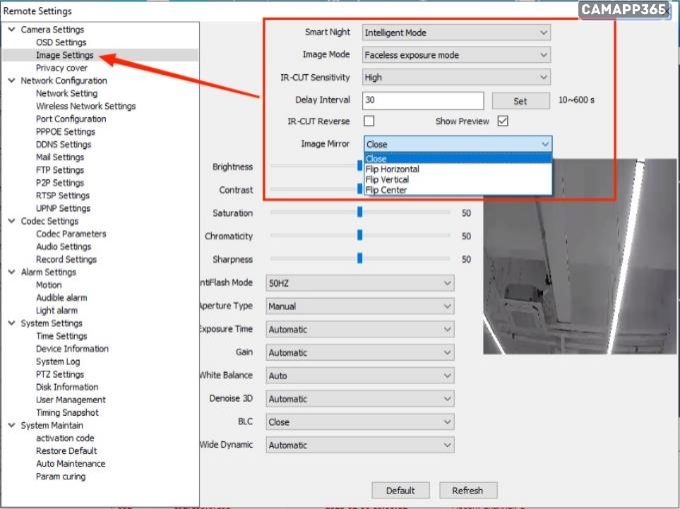
Task: Click the Saturation slider handle
Action: (x=359, y=213)
